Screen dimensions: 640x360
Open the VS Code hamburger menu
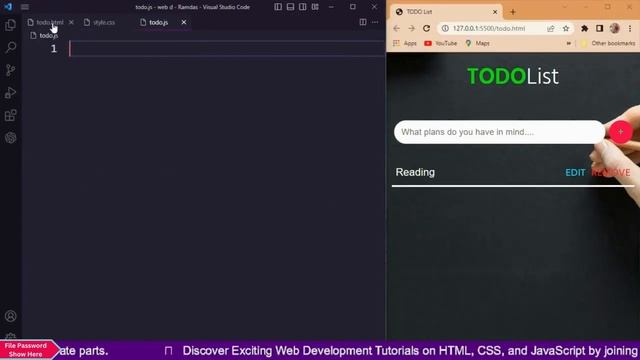pyautogui.click(x=24, y=7)
